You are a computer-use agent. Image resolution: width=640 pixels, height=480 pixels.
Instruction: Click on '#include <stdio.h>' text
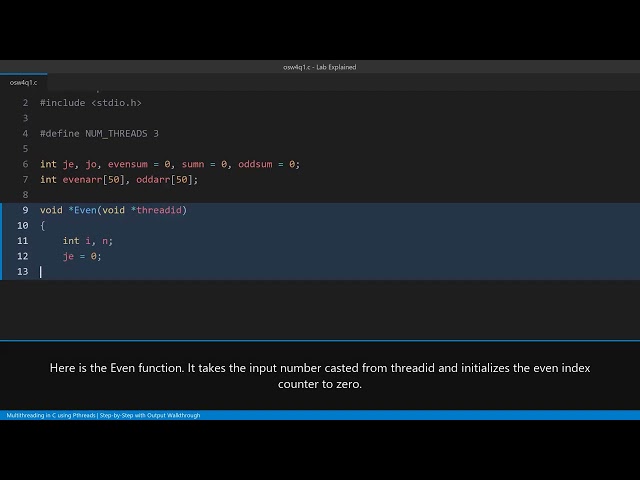(91, 103)
